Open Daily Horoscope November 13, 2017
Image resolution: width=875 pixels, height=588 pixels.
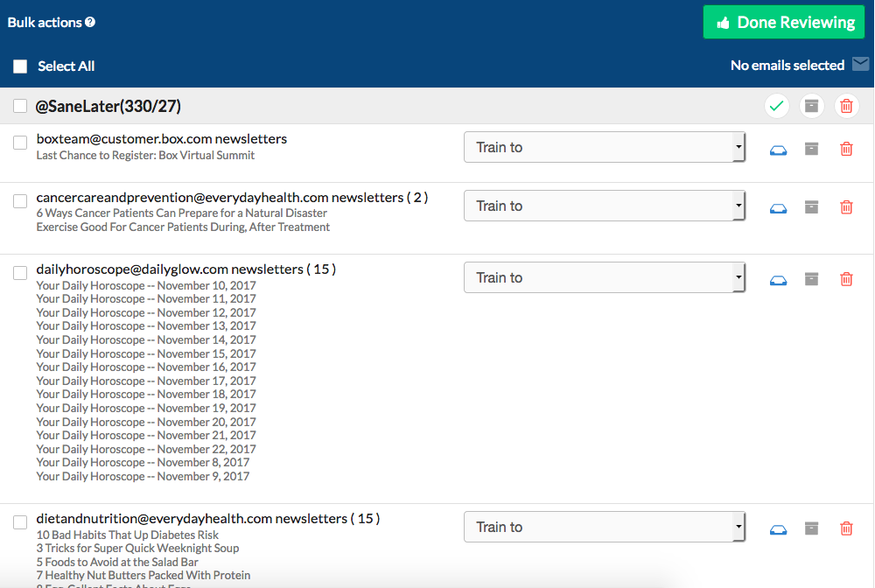click(x=146, y=326)
